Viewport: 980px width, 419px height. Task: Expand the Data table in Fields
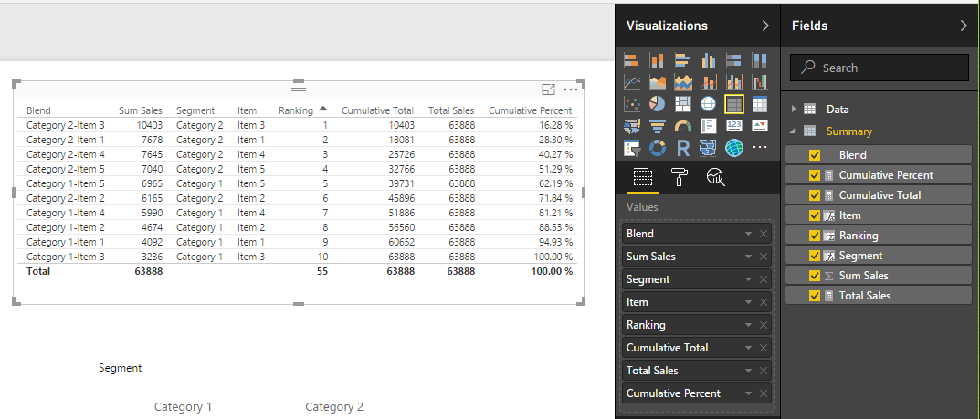[x=794, y=110]
